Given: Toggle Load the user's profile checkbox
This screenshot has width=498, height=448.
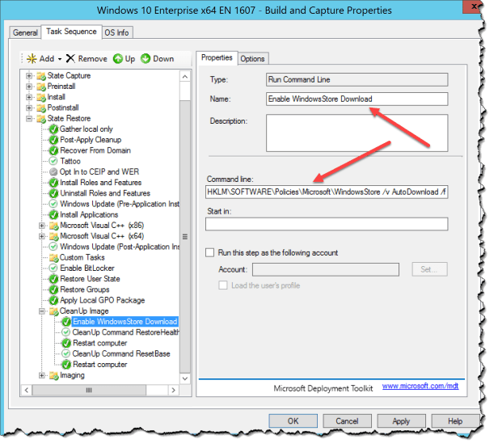Looking at the screenshot, I should 226,285.
